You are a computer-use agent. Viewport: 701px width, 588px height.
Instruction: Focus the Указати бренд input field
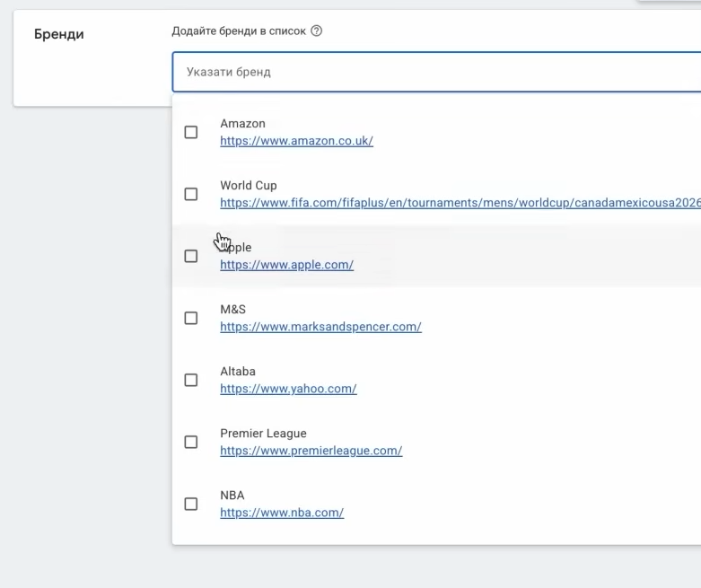pyautogui.click(x=436, y=72)
